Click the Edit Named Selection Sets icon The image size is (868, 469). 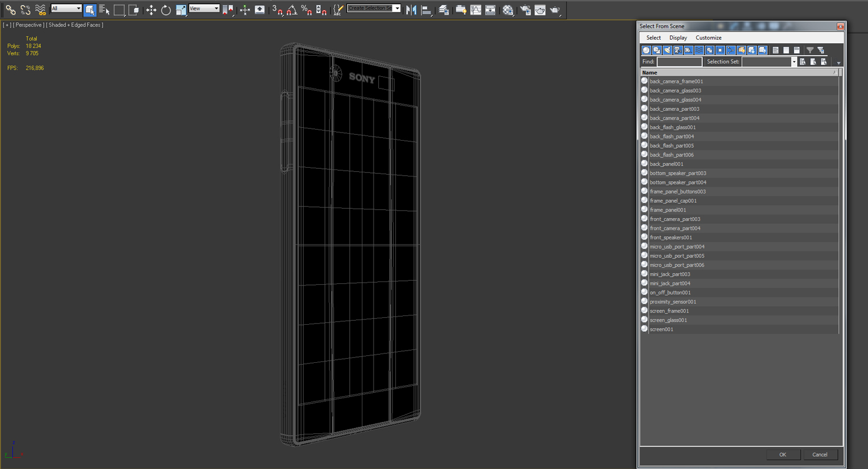(x=338, y=9)
